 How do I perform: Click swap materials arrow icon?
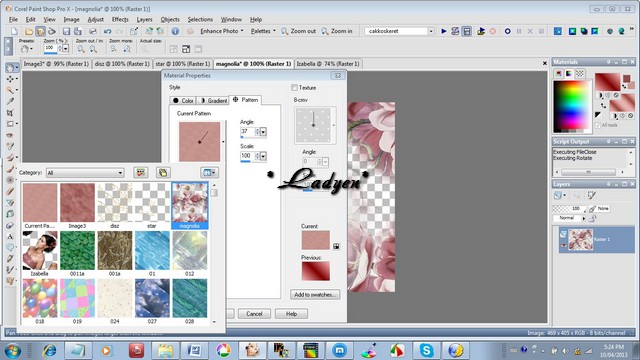coord(603,105)
